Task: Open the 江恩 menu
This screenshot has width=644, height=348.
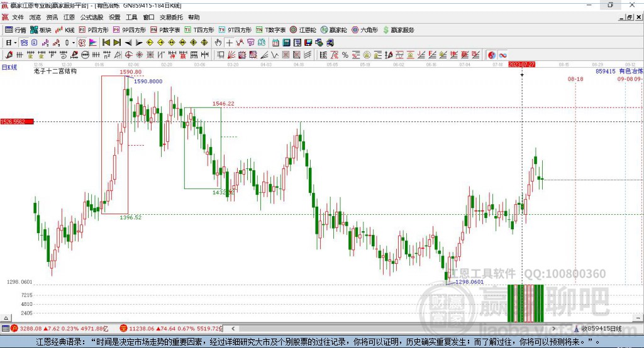Action: (69, 17)
